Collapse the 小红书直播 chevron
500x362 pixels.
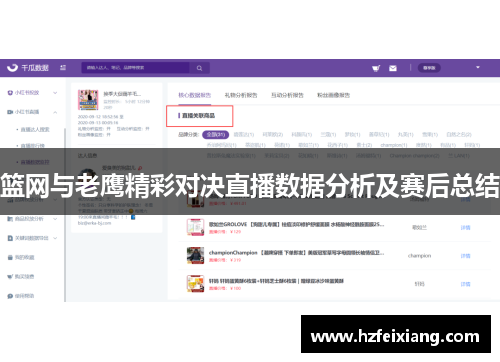55,112
